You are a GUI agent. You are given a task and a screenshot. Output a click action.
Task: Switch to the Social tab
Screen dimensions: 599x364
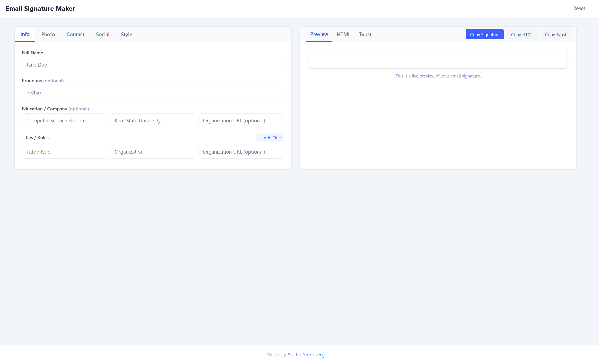pyautogui.click(x=103, y=34)
